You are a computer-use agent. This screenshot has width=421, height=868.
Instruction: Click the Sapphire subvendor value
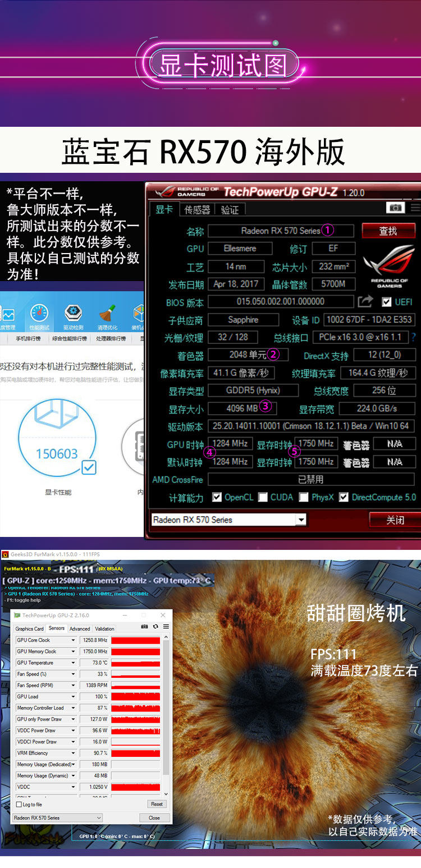pyautogui.click(x=243, y=319)
